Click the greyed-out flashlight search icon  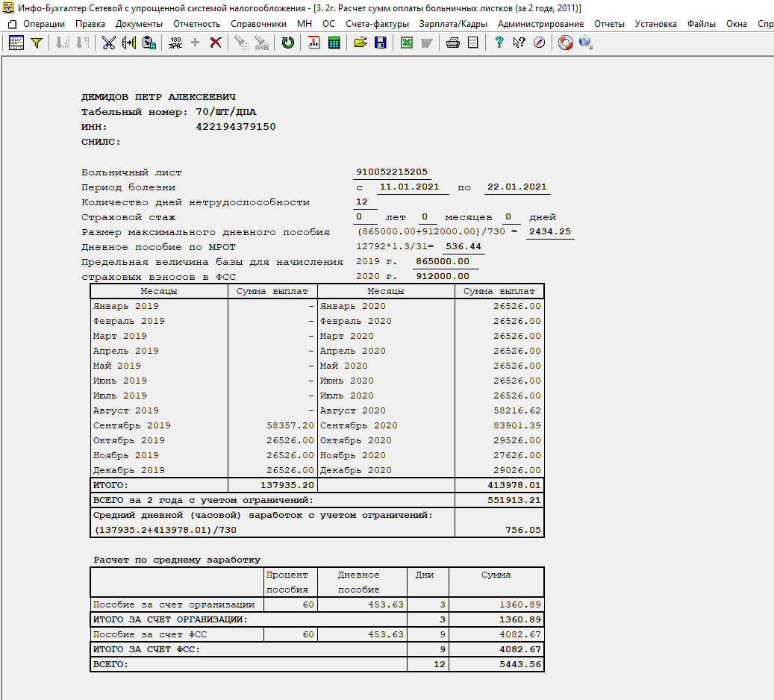coord(241,43)
